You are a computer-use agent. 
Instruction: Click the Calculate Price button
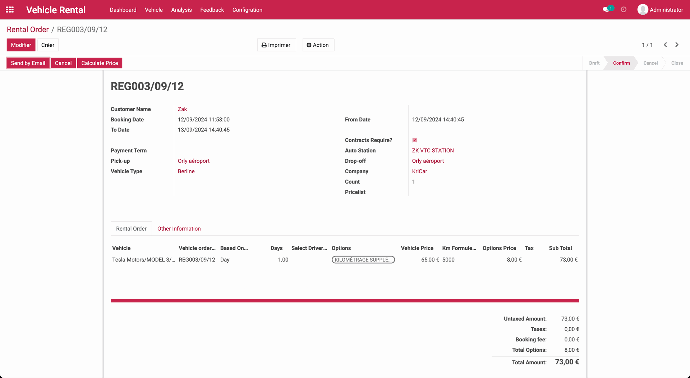point(99,63)
